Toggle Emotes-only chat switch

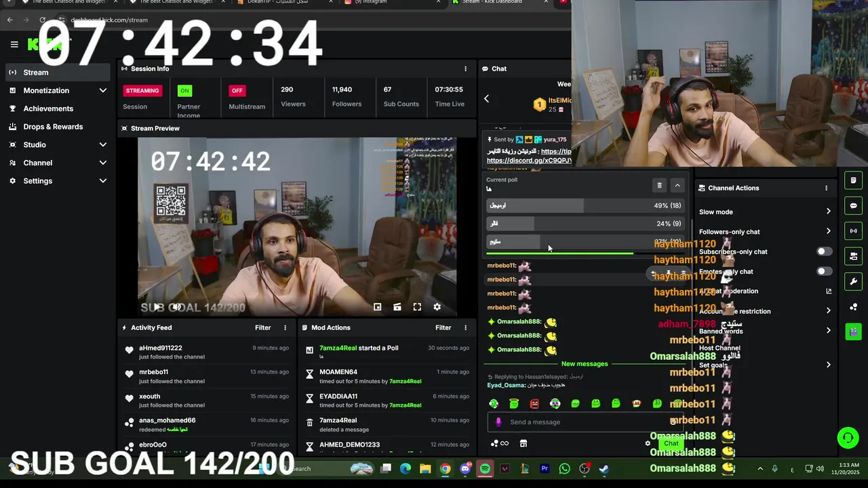pos(824,271)
